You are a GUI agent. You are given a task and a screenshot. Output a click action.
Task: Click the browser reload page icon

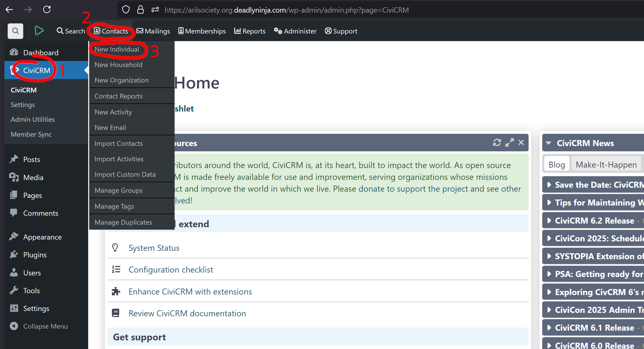(47, 10)
